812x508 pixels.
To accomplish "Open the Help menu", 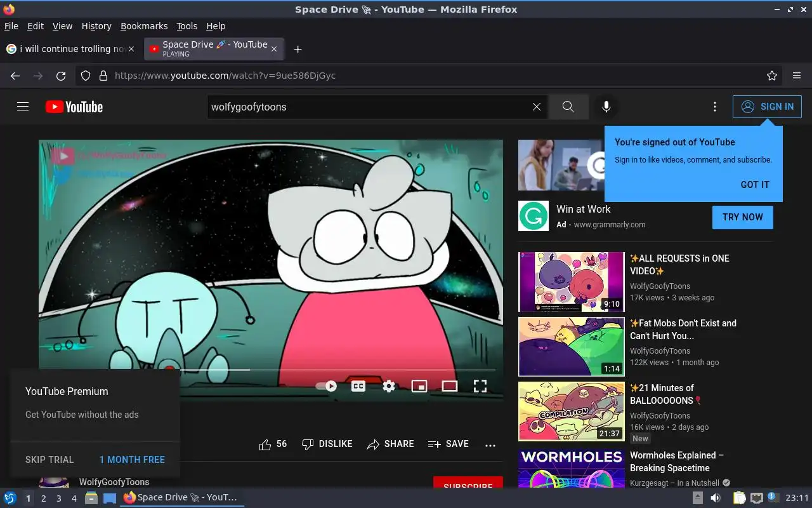I will (x=216, y=26).
